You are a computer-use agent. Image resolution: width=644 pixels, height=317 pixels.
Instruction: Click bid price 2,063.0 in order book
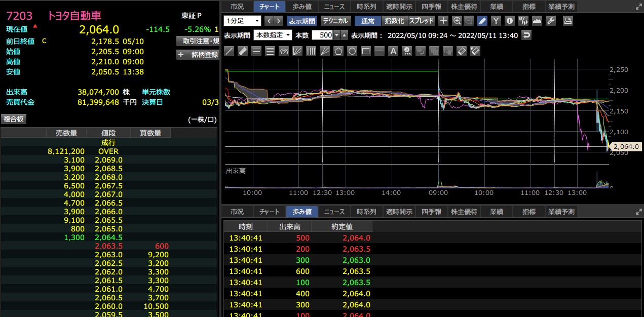coord(108,255)
